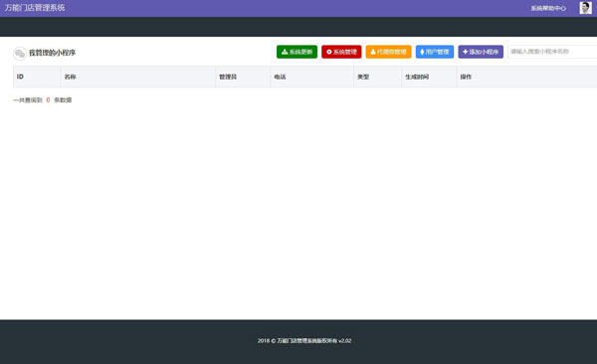The width and height of the screenshot is (597, 364).
Task: Click the 我管理的小程序 heading text
Action: [52, 53]
